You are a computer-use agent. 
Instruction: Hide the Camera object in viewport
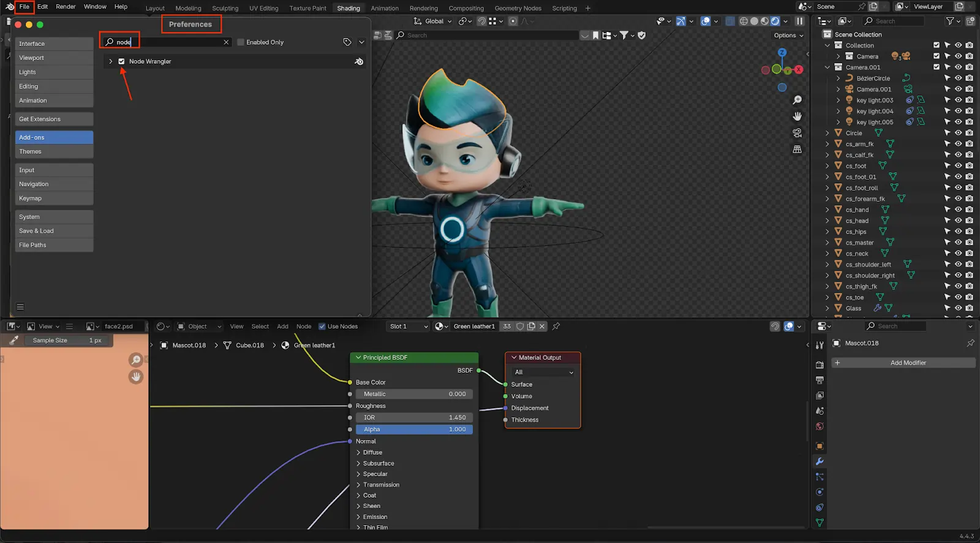(x=958, y=56)
